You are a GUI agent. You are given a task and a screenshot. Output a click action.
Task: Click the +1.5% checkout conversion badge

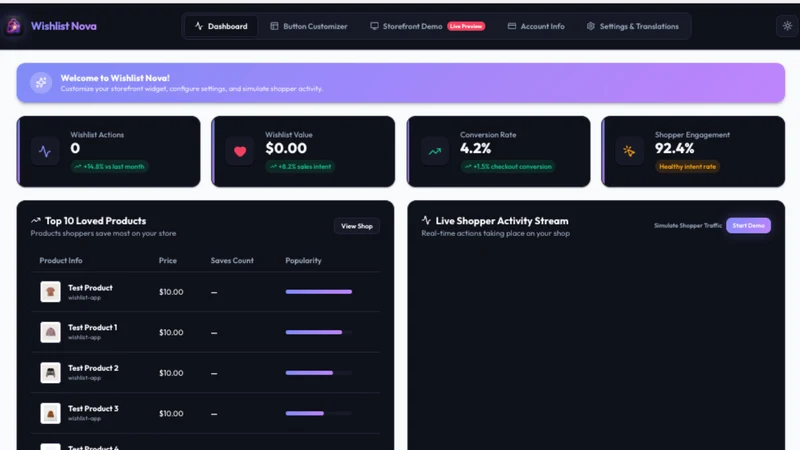click(508, 166)
